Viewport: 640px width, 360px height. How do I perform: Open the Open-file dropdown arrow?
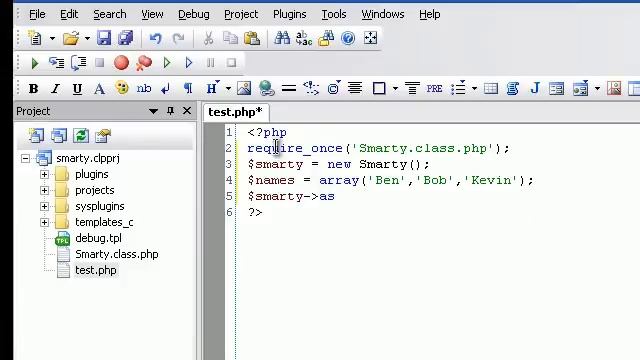coord(87,39)
